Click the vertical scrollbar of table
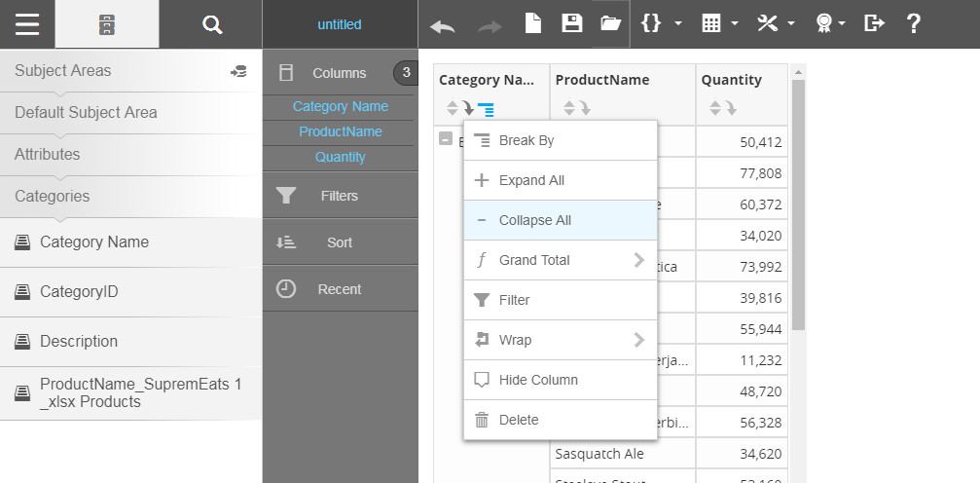Viewport: 980px width, 483px height. (798, 204)
